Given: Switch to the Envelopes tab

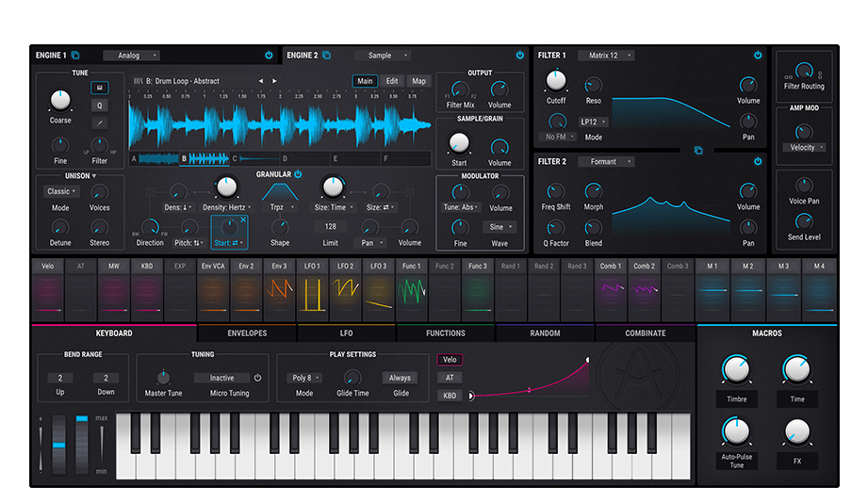Looking at the screenshot, I should click(x=247, y=333).
